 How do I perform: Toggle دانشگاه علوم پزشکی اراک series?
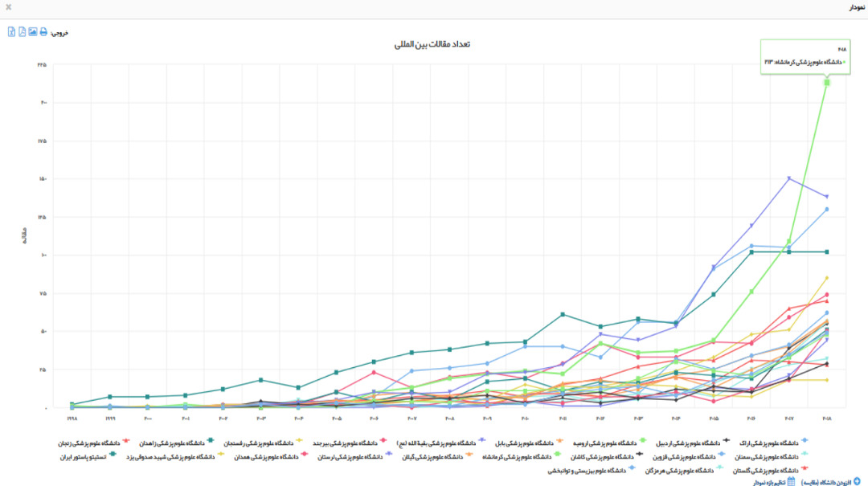click(773, 443)
